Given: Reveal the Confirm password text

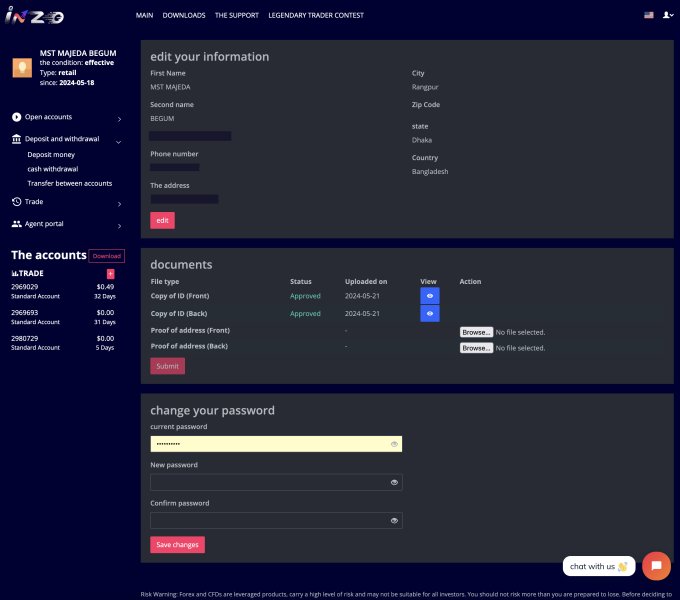Looking at the screenshot, I should (394, 520).
